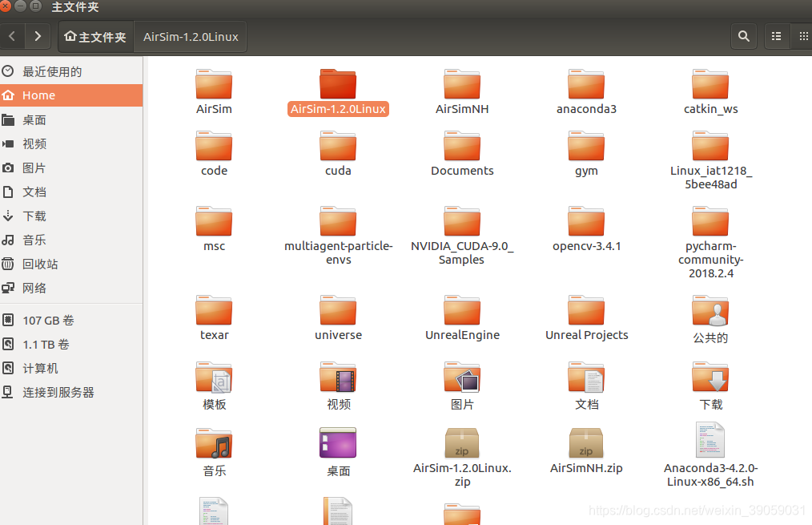Open the 107 GB 卷 volume
The image size is (812, 525).
coord(71,321)
